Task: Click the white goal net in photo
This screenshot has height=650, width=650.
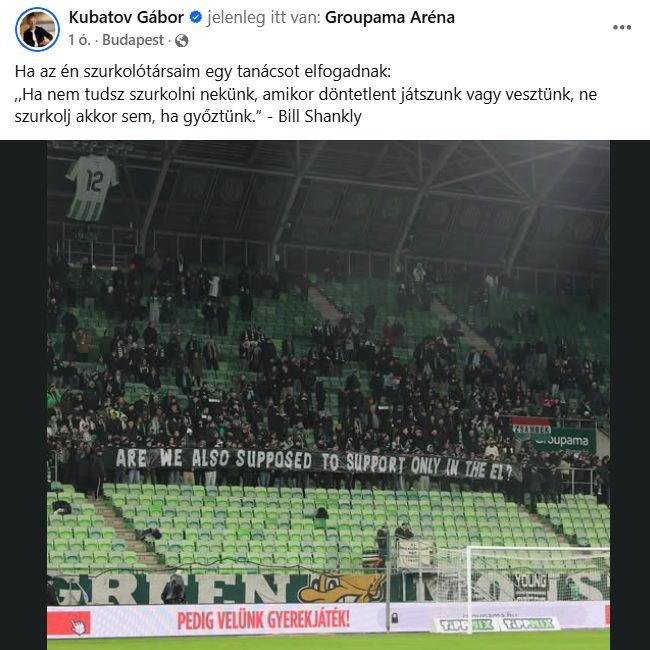Action: click(x=523, y=588)
